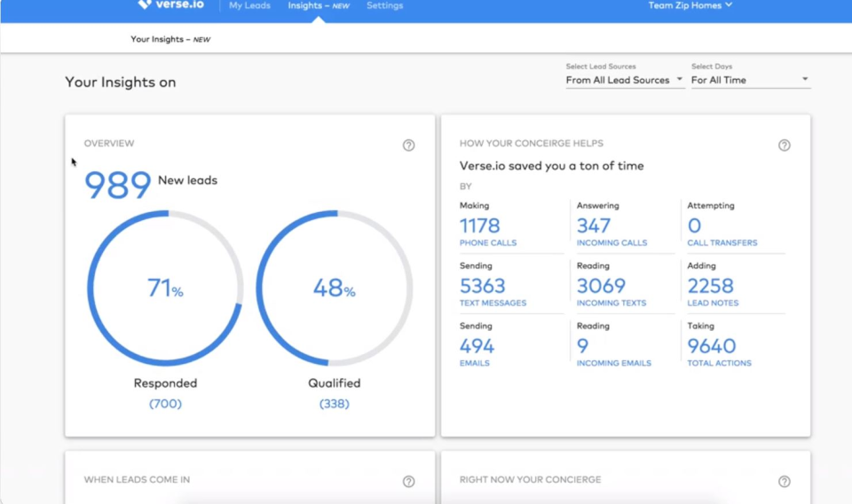Click the verse.io logo
The height and width of the screenshot is (504, 852).
pos(171,5)
